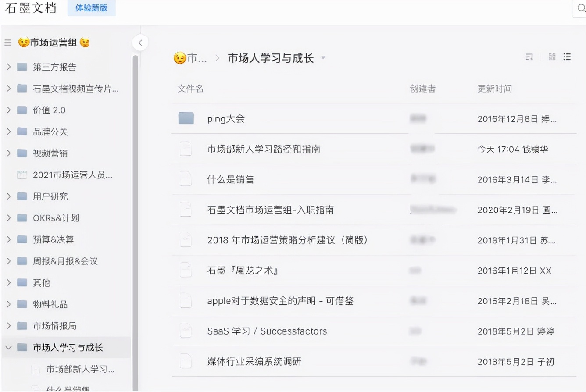Click the ping大会 folder icon
The width and height of the screenshot is (586, 392).
pyautogui.click(x=186, y=118)
